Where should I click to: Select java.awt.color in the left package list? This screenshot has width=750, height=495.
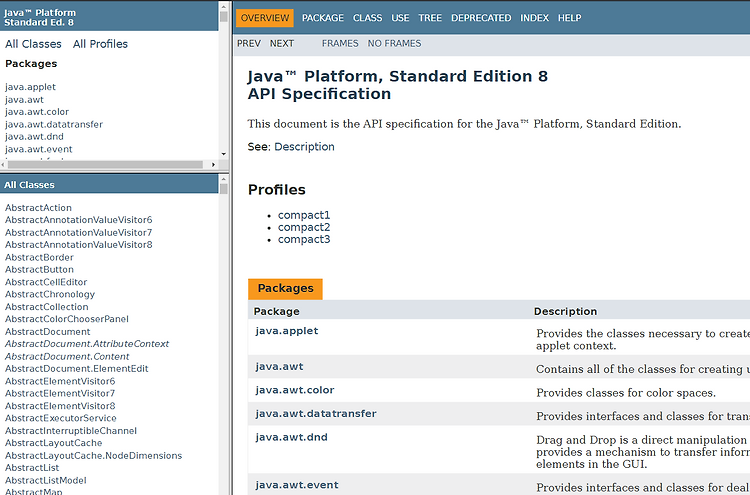[37, 112]
